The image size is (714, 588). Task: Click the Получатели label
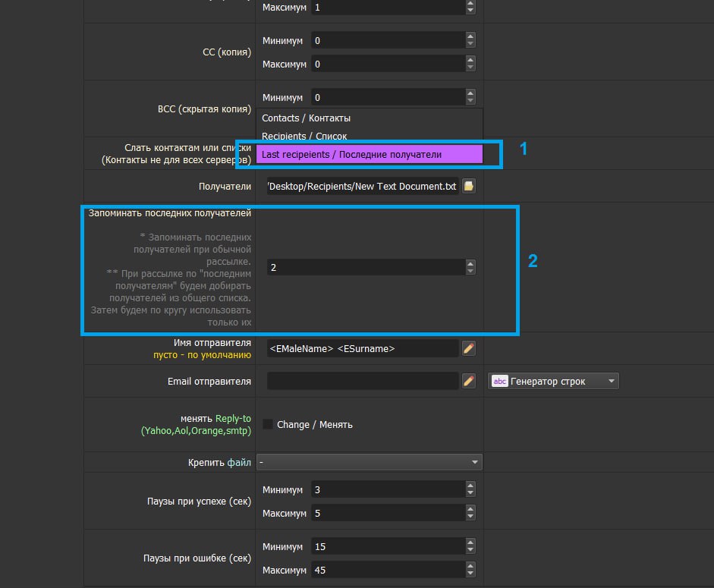(x=225, y=187)
